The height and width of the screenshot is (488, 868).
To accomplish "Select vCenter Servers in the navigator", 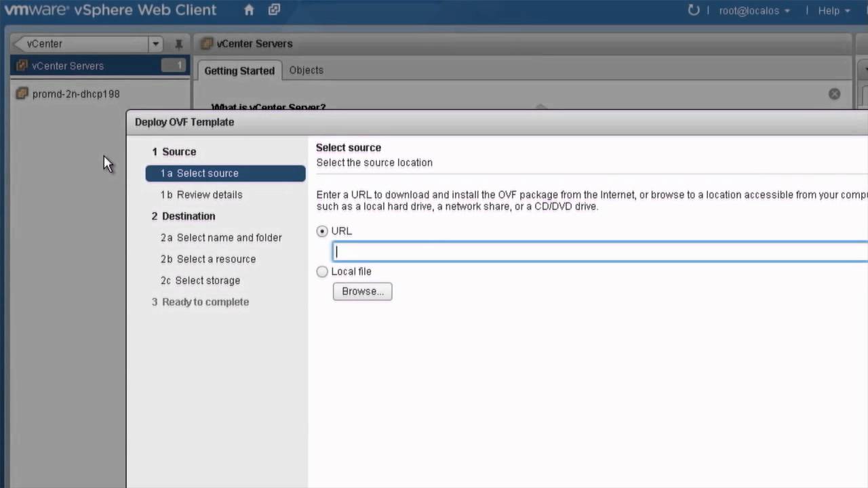I will [x=100, y=66].
